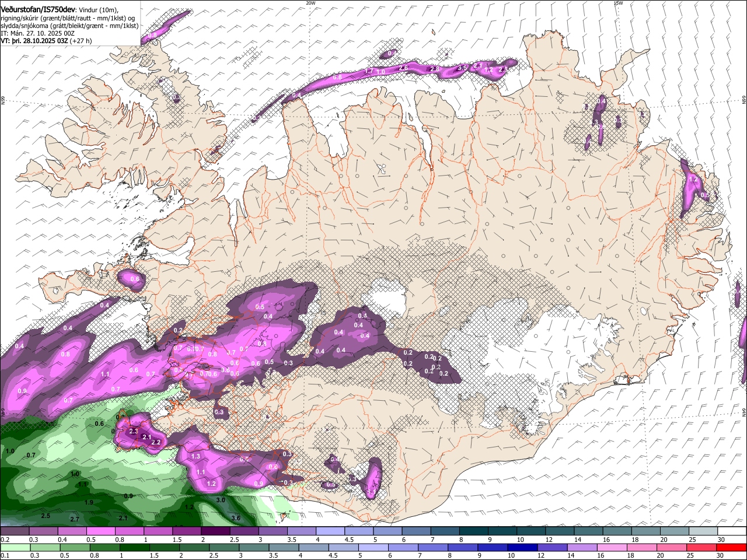
Task: Pick the snow legend swatch starting at 0.2
Action: coord(15,531)
